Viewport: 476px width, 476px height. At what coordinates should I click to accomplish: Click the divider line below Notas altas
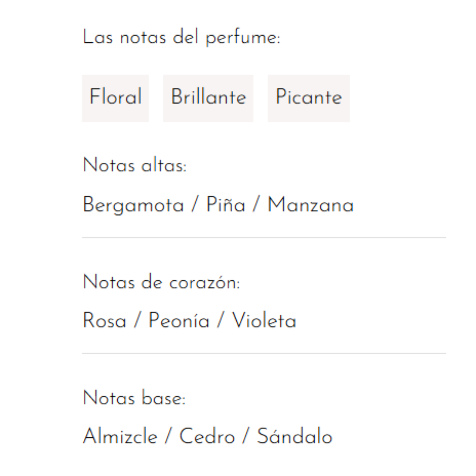pyautogui.click(x=264, y=238)
